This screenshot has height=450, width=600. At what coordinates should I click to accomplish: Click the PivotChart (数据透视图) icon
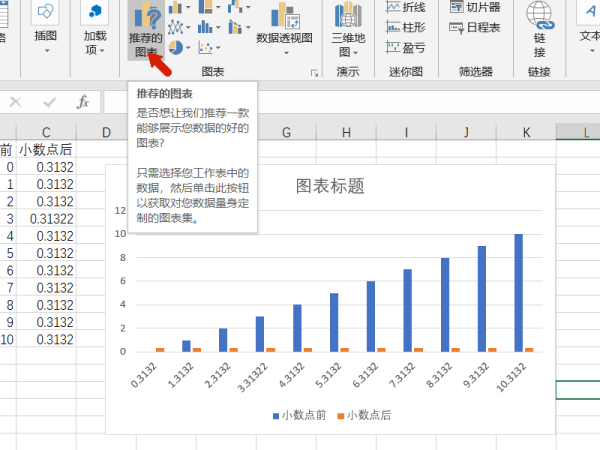285,15
